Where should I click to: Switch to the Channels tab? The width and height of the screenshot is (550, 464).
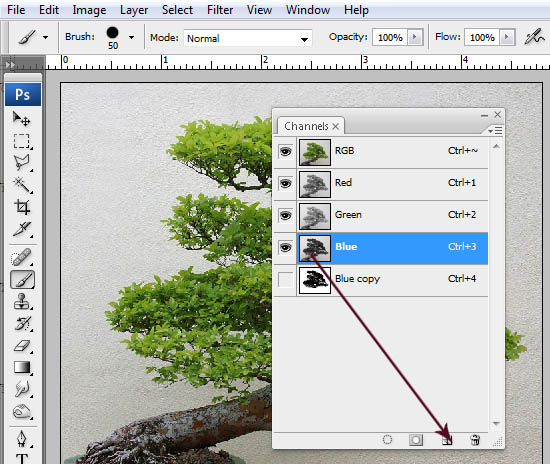pyautogui.click(x=307, y=126)
